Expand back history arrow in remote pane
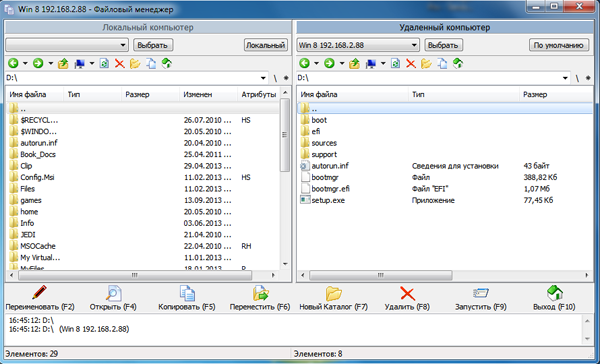 (x=316, y=64)
